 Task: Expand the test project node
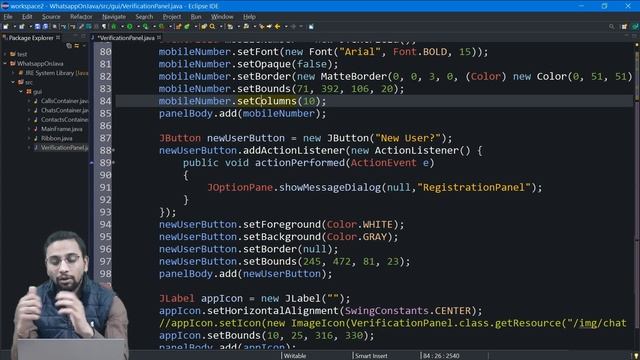[x=5, y=54]
